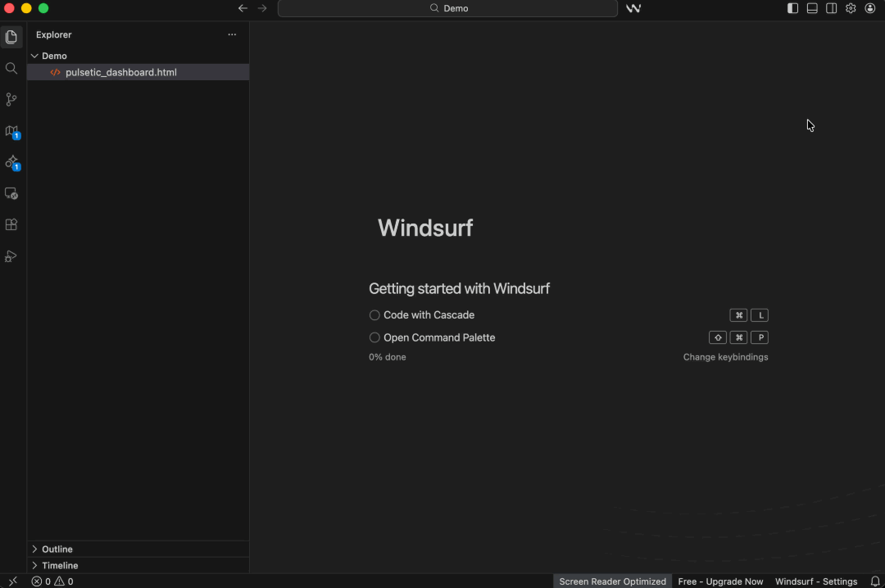Open the Remote Explorer icon

pos(11,193)
